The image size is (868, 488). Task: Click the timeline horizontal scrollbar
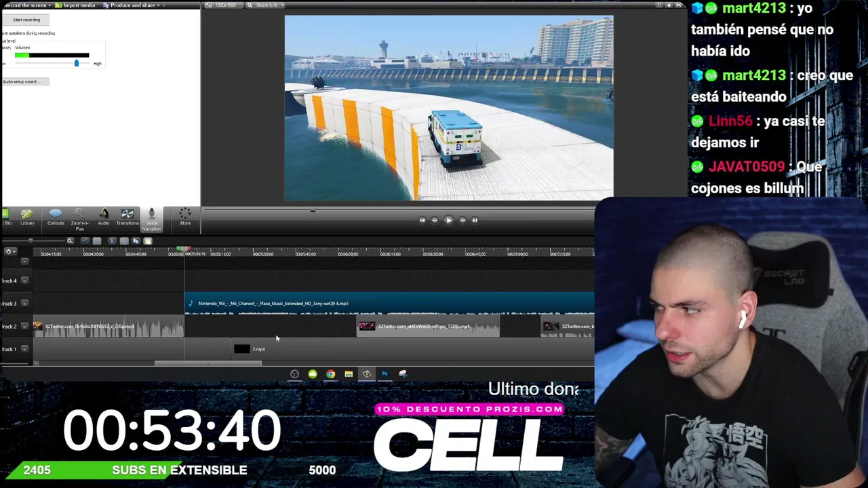(x=208, y=363)
